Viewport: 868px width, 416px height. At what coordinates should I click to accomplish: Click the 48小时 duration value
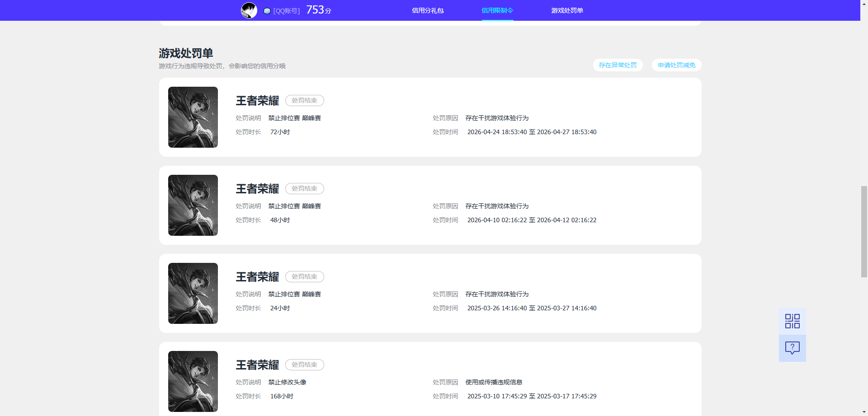tap(280, 220)
